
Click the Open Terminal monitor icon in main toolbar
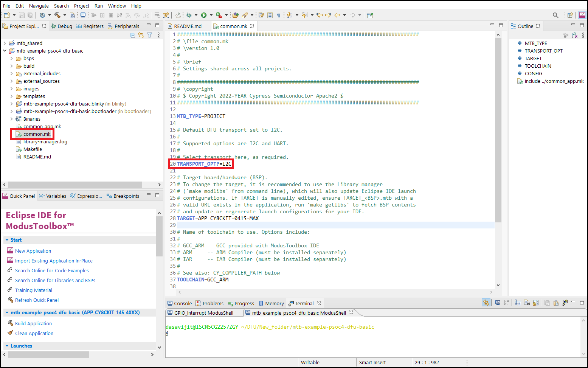coord(83,15)
